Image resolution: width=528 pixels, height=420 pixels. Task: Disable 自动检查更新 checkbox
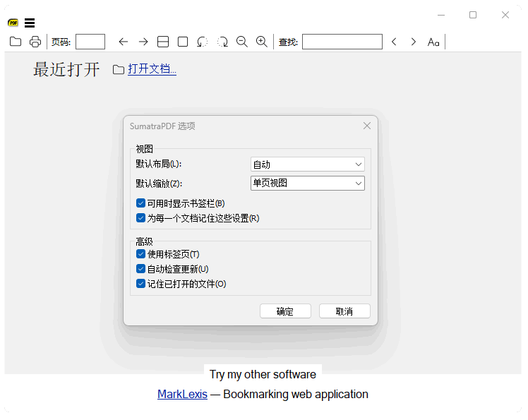141,269
